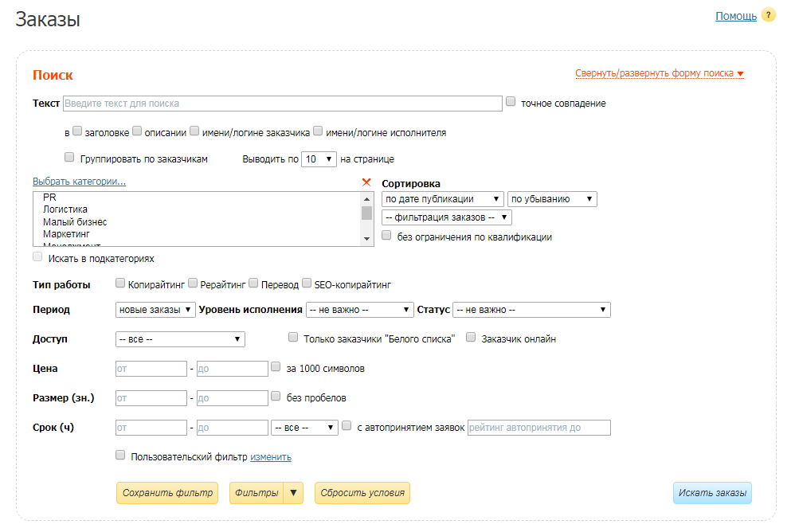Viewport: 791px width, 532px height.
Task: Click the yellow help question mark icon
Action: [769, 15]
